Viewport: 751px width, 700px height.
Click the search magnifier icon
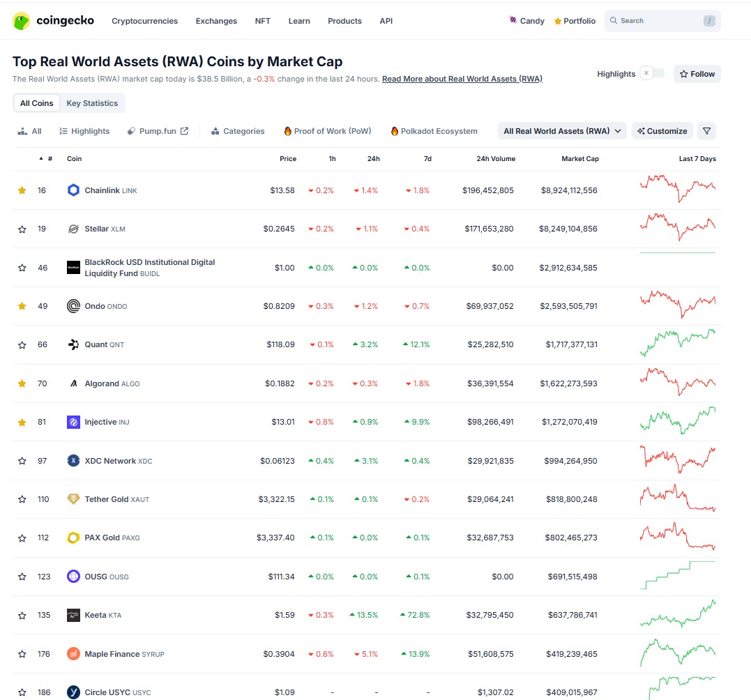[614, 21]
